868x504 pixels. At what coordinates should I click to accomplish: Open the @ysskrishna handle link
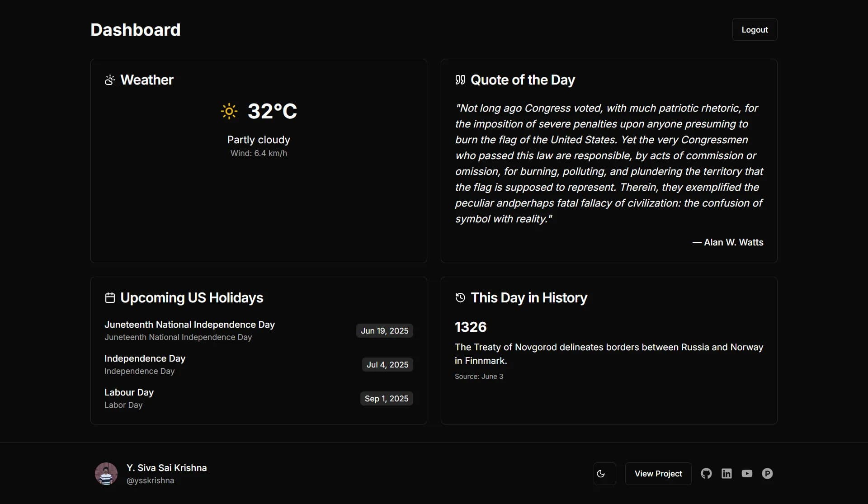(150, 480)
